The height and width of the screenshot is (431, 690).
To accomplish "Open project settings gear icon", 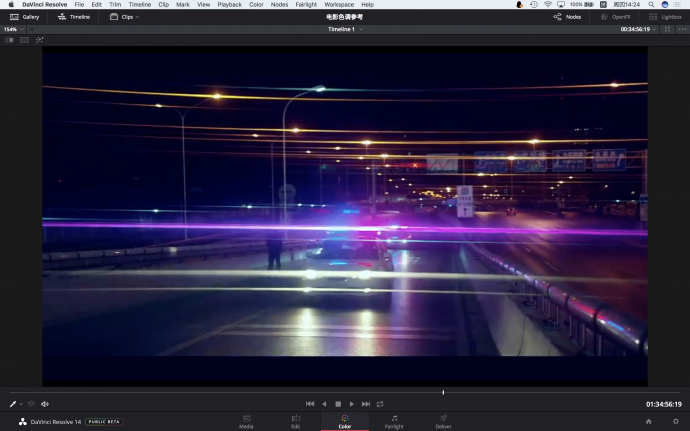I will tap(675, 421).
